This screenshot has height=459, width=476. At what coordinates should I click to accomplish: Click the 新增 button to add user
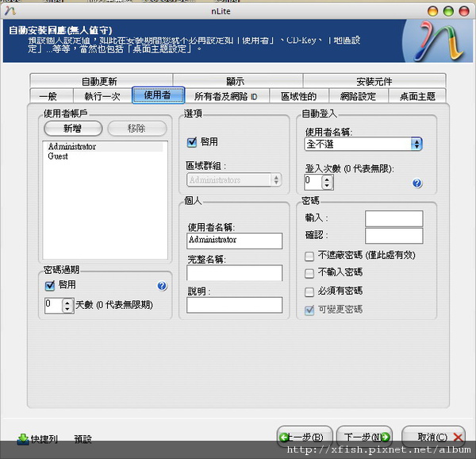click(x=73, y=129)
